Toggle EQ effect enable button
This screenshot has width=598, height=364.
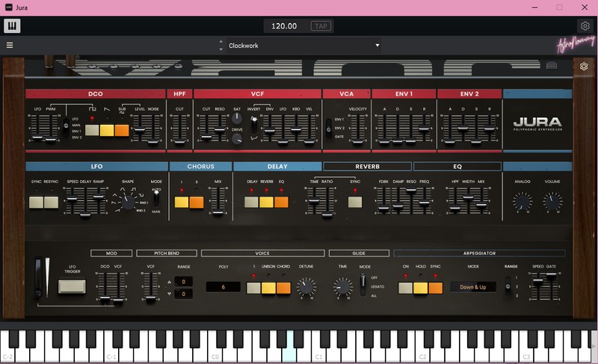tap(281, 203)
